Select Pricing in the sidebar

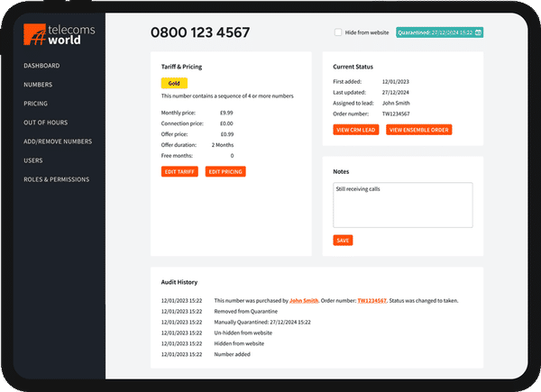35,104
